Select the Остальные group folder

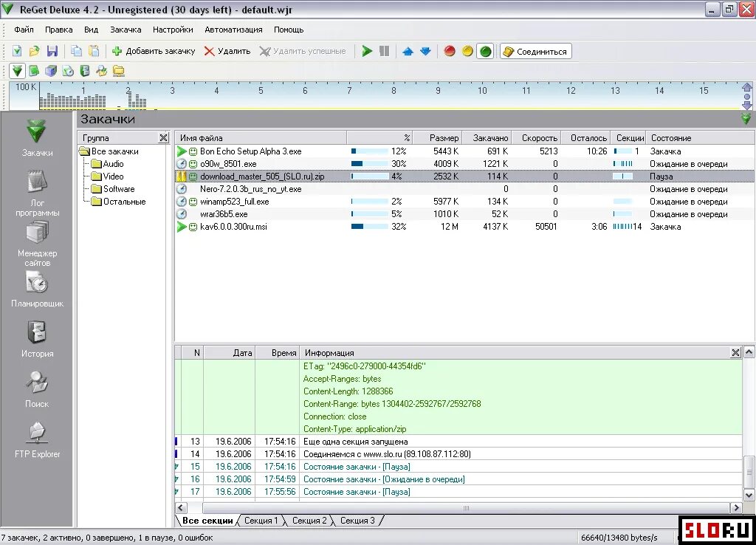click(119, 202)
